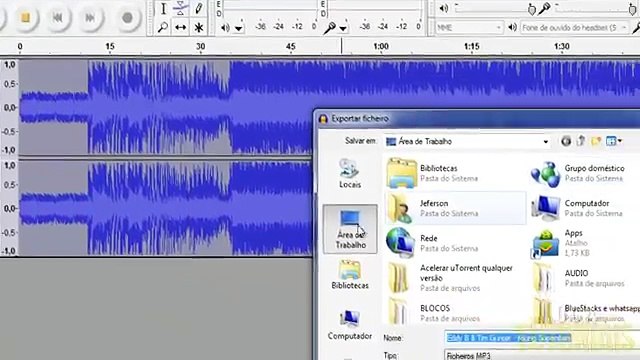
Task: Click the recording meter microphone icon
Action: pyautogui.click(x=329, y=28)
